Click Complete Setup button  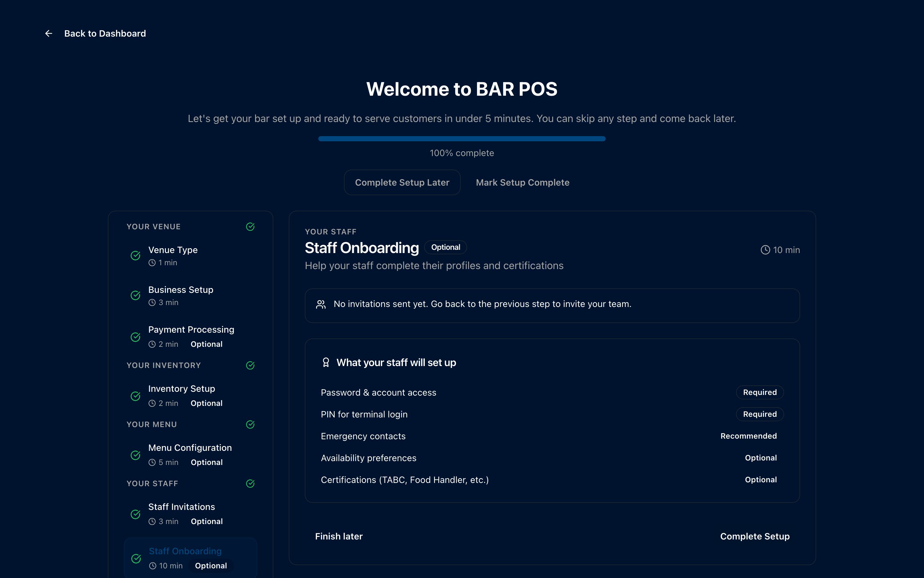tap(755, 536)
